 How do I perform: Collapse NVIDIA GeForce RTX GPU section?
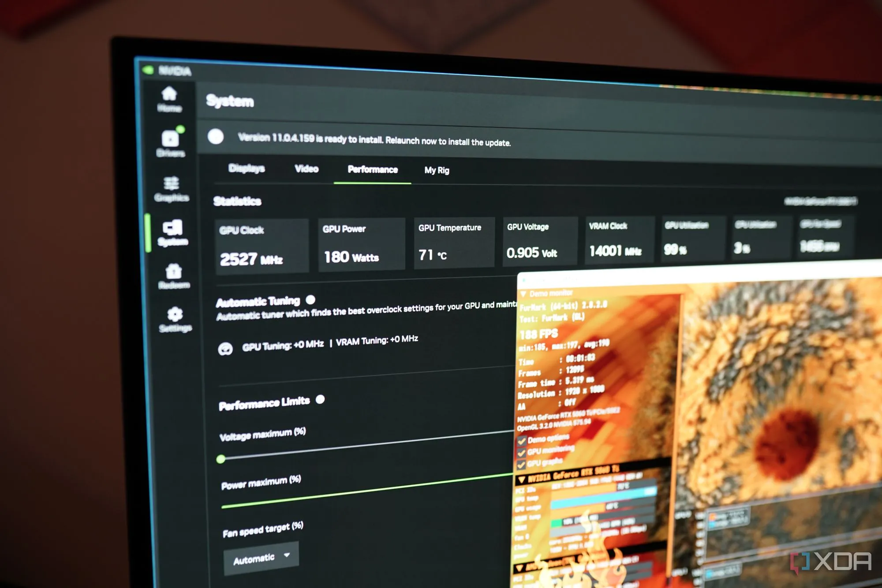tap(522, 479)
